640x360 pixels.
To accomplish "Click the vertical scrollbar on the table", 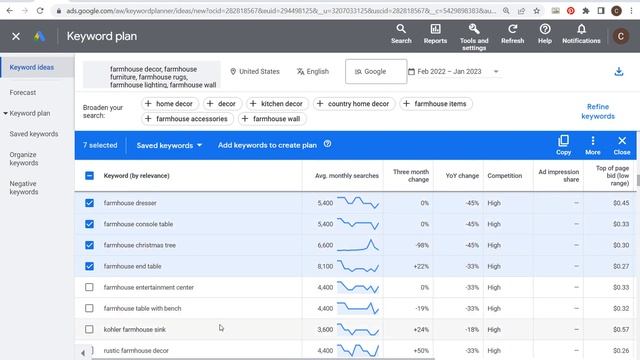I will click(x=638, y=180).
